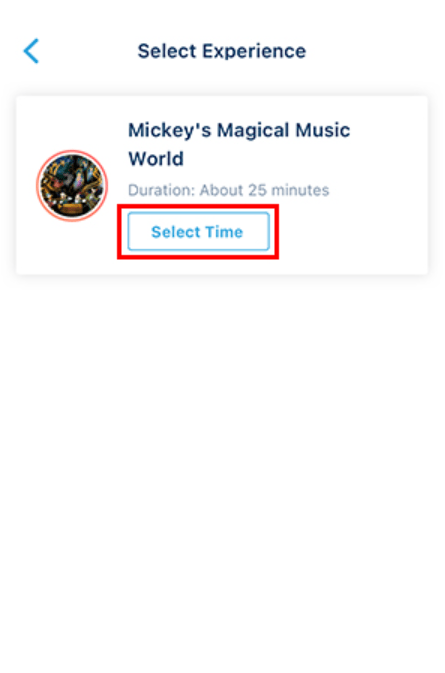Screen dimensions: 445x673
Task: Click the Select Time button
Action: pyautogui.click(x=198, y=231)
